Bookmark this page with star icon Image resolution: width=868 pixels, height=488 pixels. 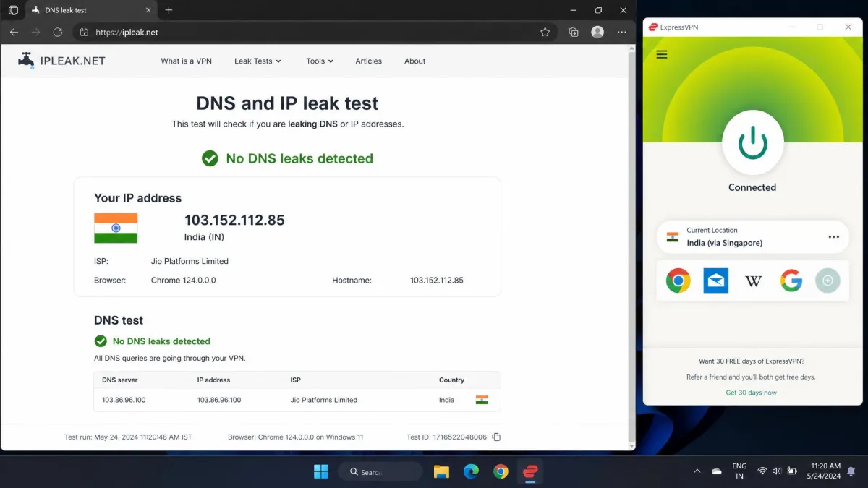pyautogui.click(x=545, y=32)
